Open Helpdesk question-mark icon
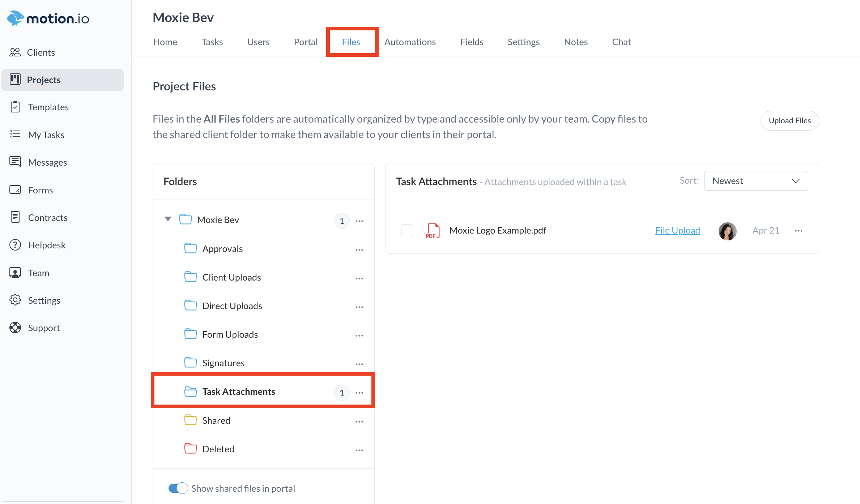 click(x=15, y=245)
